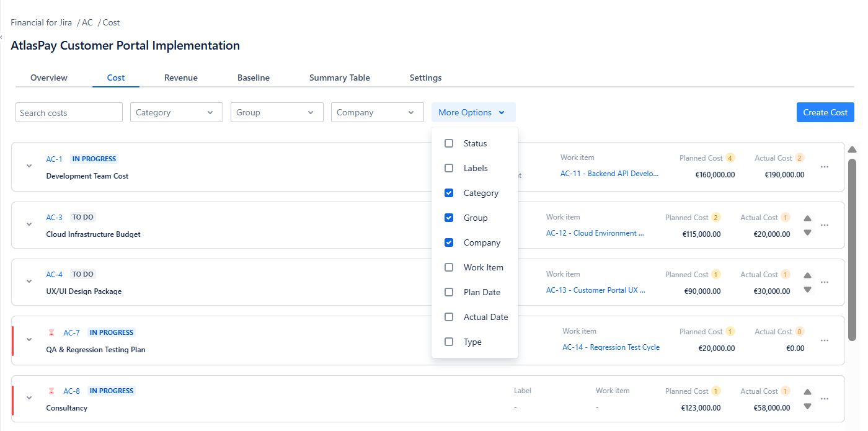868x431 pixels.
Task: Click the Planned Cost count badge for AC-8
Action: [x=716, y=391]
